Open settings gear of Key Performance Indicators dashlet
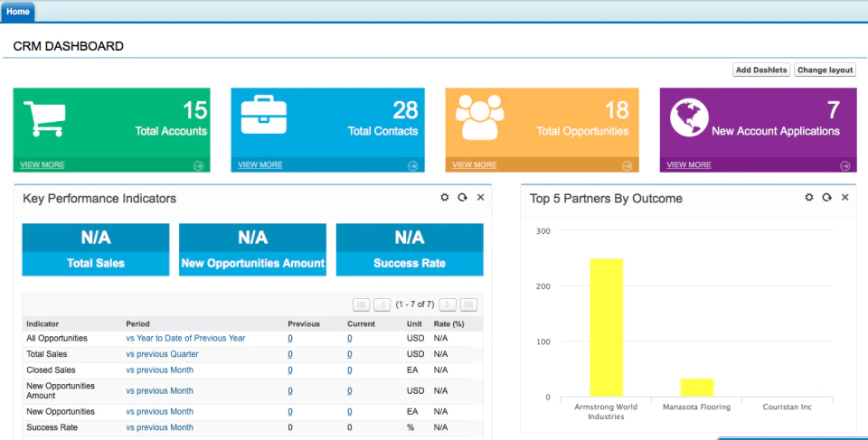The height and width of the screenshot is (440, 868). pyautogui.click(x=445, y=197)
